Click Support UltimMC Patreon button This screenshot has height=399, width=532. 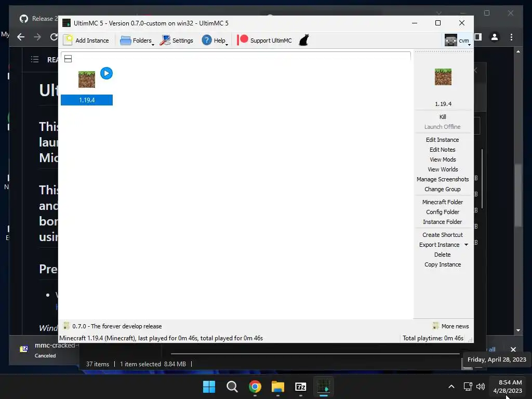coord(264,41)
